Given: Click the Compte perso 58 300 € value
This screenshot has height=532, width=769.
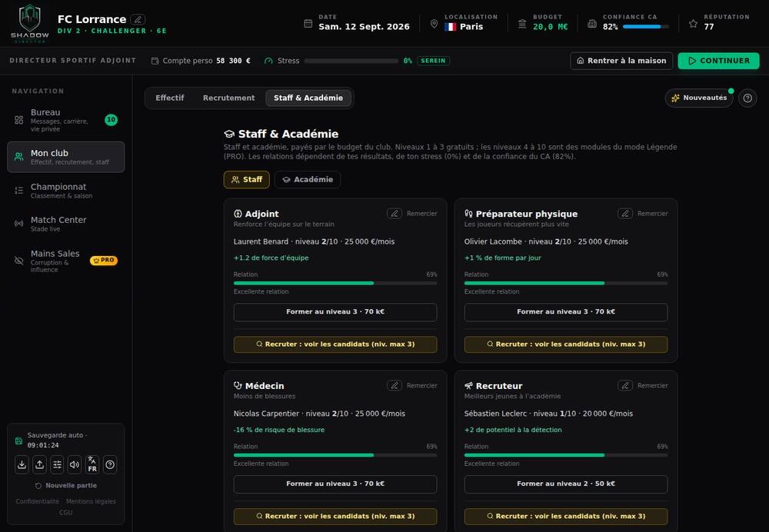Looking at the screenshot, I should coord(234,61).
